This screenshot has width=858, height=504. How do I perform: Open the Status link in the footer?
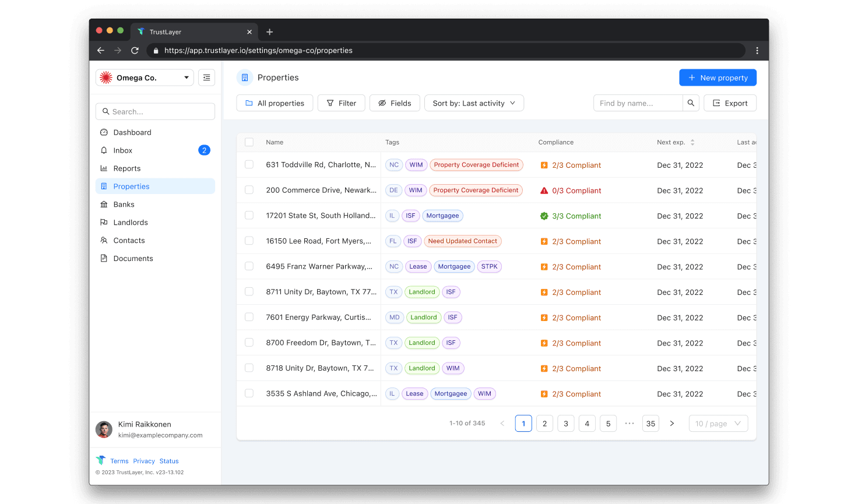tap(169, 461)
